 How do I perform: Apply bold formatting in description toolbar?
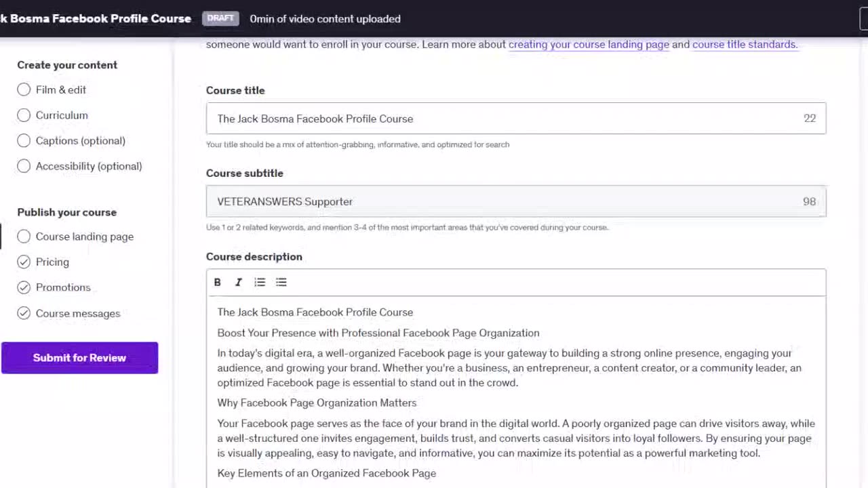pyautogui.click(x=217, y=282)
